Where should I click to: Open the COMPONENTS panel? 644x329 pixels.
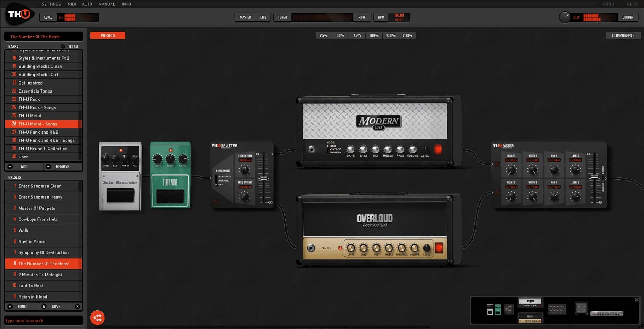(623, 35)
